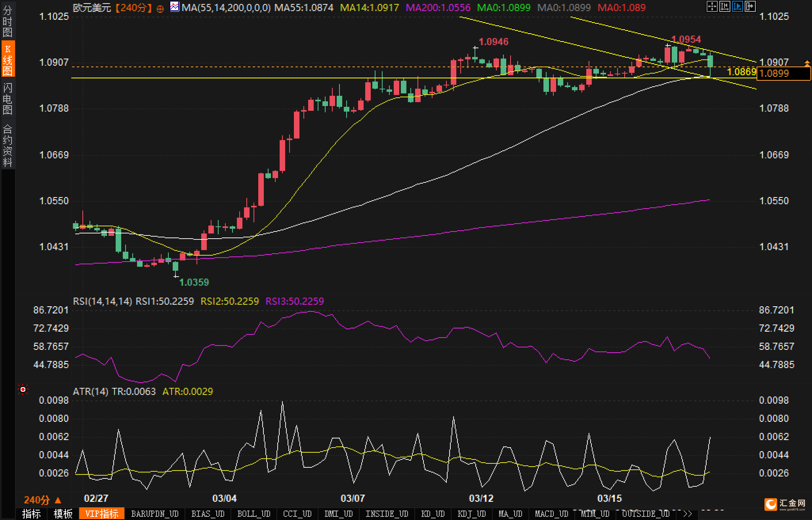Open the 模板 tab at bottom
Image resolution: width=812 pixels, height=520 pixels.
63,514
